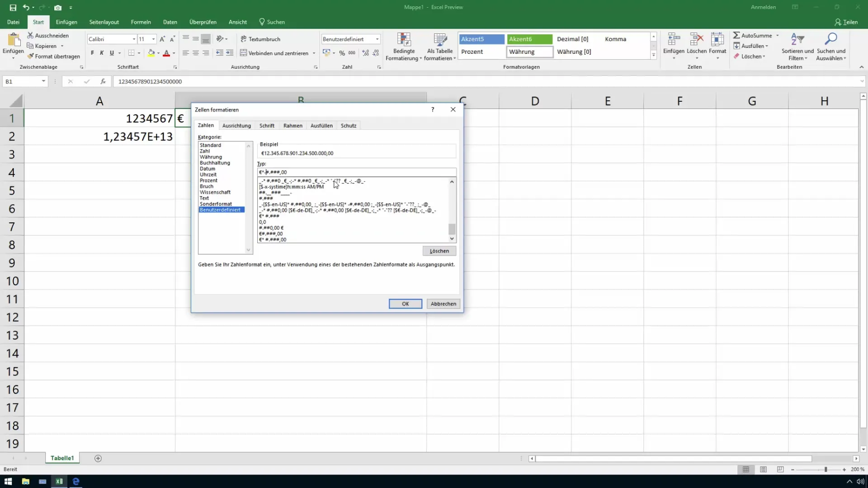Switch to page layout view icon
Screen dimensions: 868x488
tap(763, 469)
